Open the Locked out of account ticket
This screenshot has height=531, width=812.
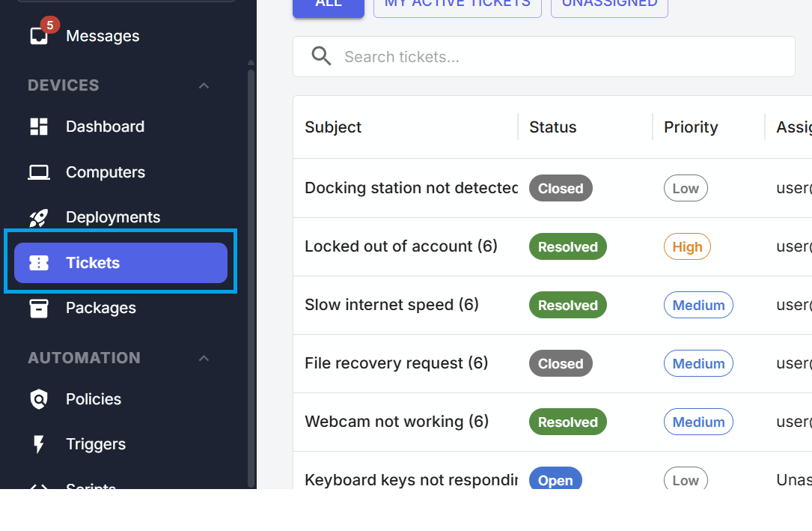pyautogui.click(x=401, y=246)
